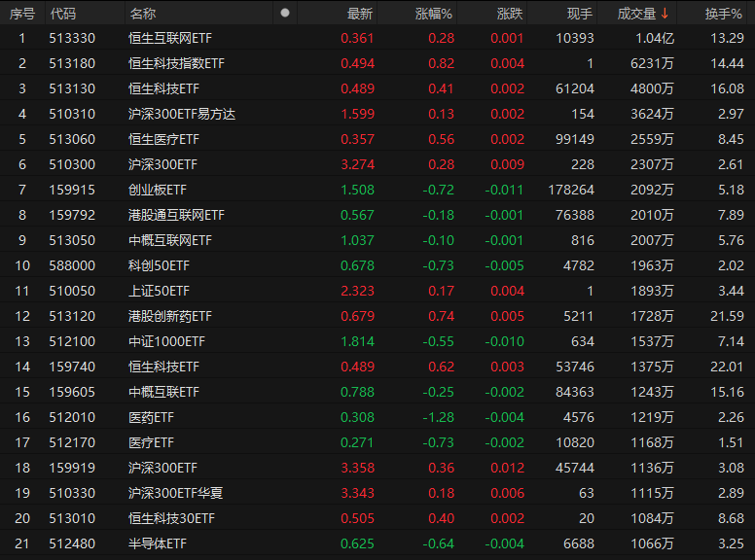Select 医疗ETF row name
755x560 pixels.
click(x=151, y=442)
